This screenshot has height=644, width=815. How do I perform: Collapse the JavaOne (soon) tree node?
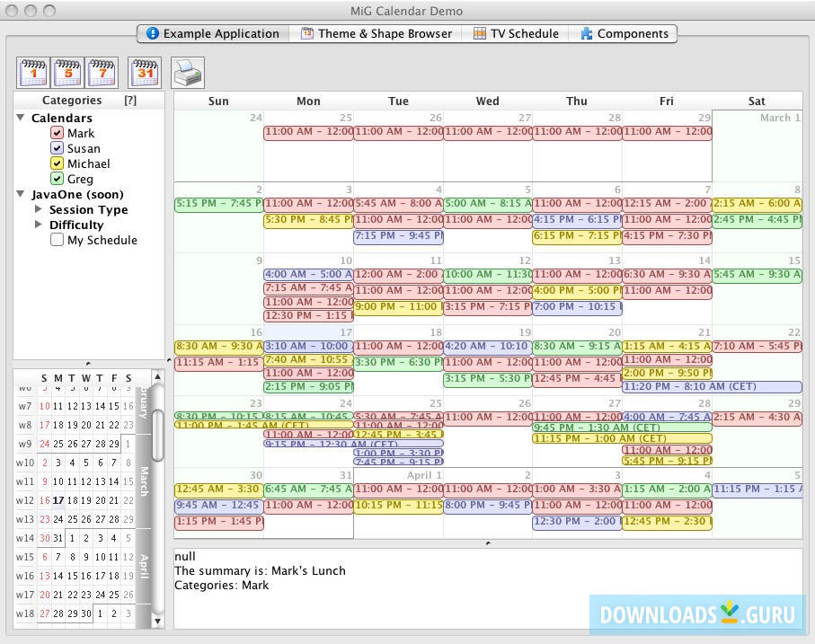pyautogui.click(x=21, y=194)
